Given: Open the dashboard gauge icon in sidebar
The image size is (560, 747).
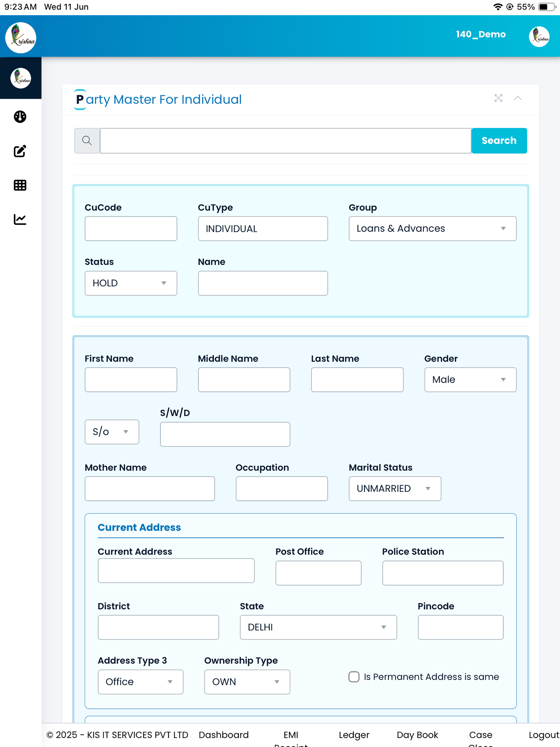Looking at the screenshot, I should (20, 117).
